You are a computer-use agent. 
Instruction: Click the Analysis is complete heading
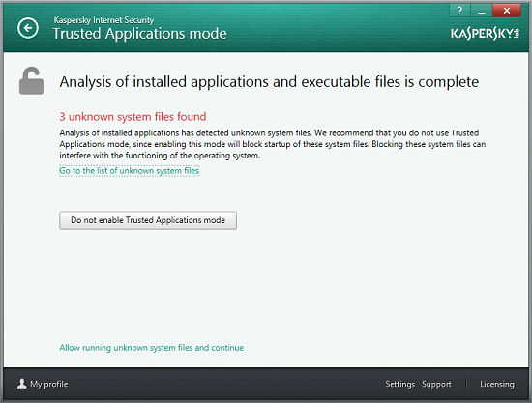(x=269, y=82)
